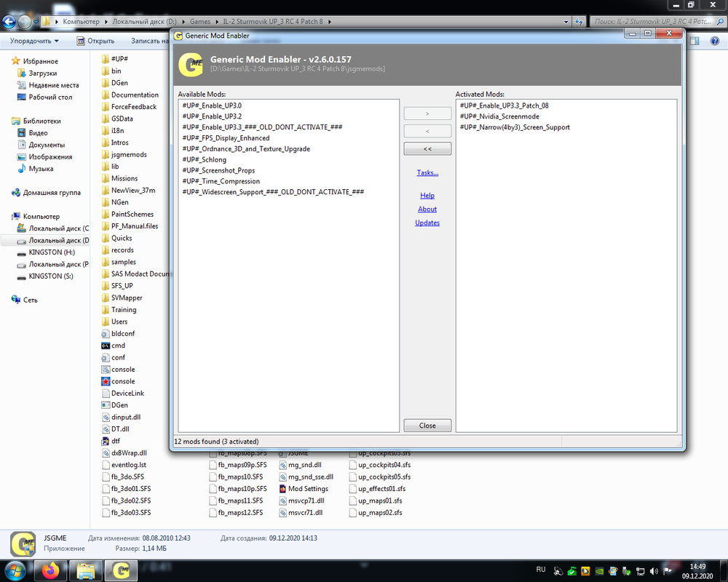Open the Tasks... link
The width and height of the screenshot is (728, 582).
pos(427,172)
